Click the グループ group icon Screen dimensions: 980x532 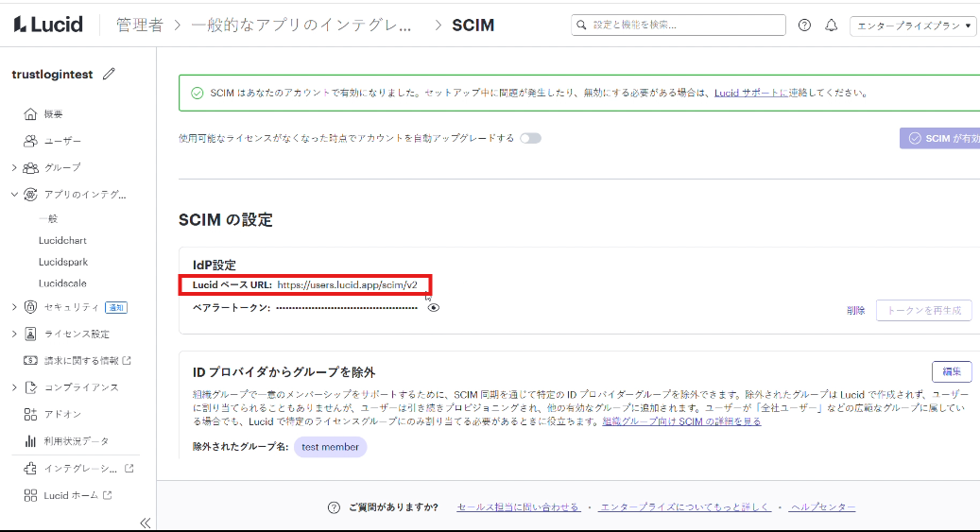(30, 167)
